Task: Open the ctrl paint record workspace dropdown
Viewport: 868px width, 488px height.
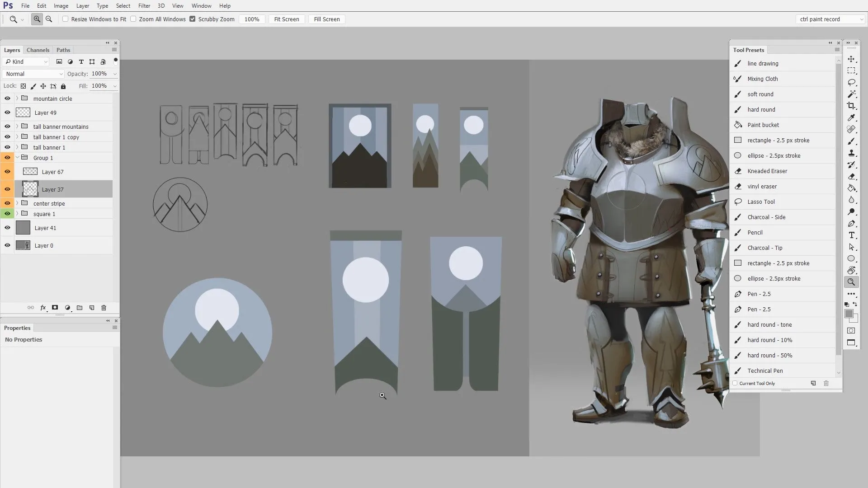Action: pos(830,19)
